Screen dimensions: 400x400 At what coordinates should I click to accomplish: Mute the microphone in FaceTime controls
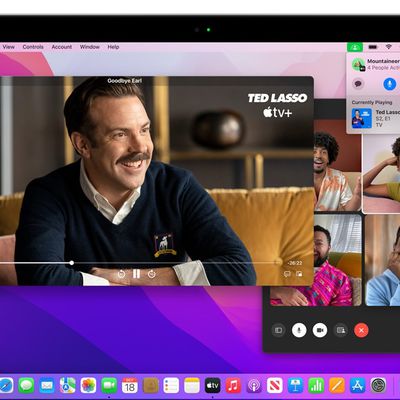(x=299, y=330)
